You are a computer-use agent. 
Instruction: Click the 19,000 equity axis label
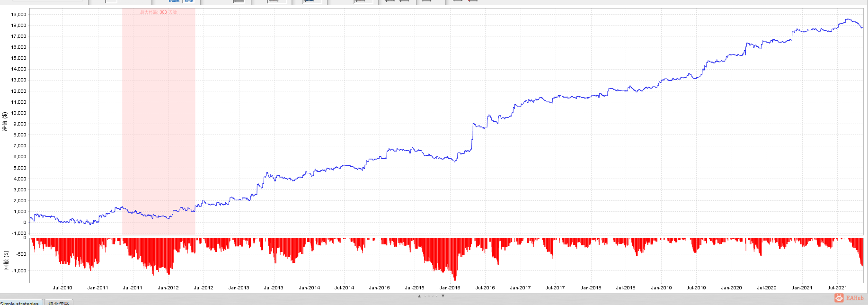click(x=19, y=14)
